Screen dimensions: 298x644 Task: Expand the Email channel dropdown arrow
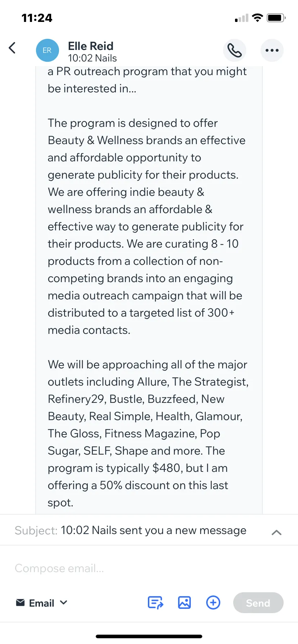coord(63,602)
